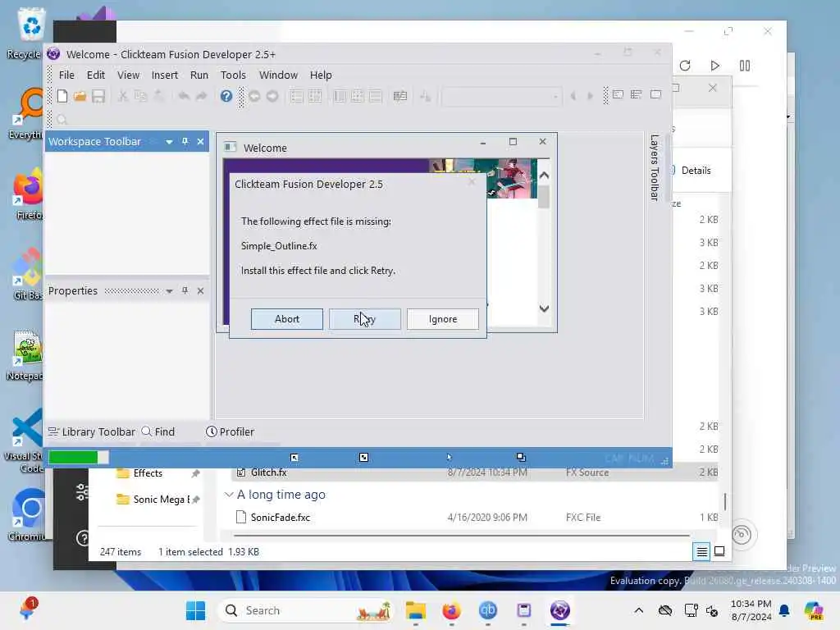Open the empty combo box in the toolbar
This screenshot has width=840, height=630.
click(x=501, y=97)
